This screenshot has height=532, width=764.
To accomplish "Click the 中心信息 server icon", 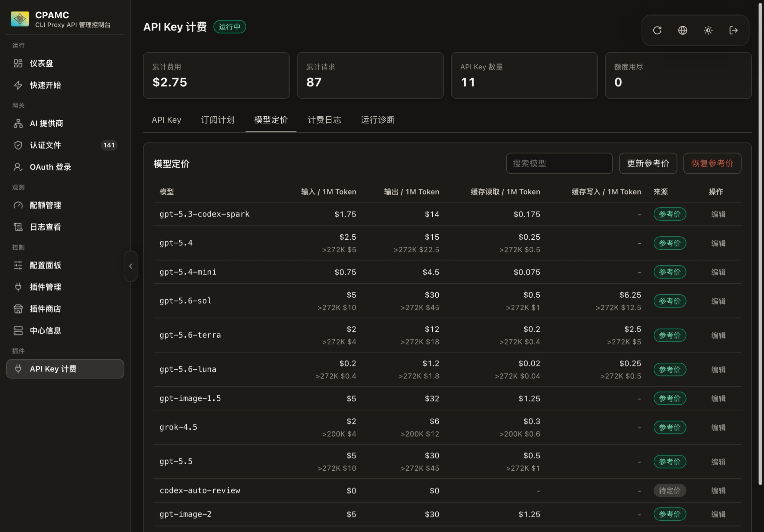I will click(18, 331).
